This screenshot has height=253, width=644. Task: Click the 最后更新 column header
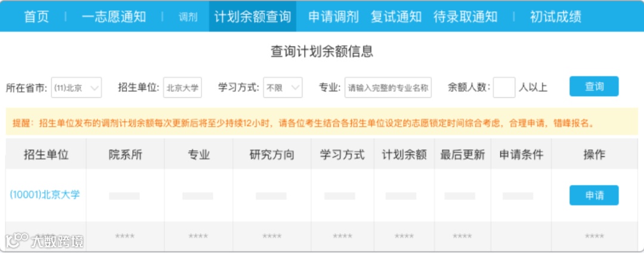click(463, 155)
